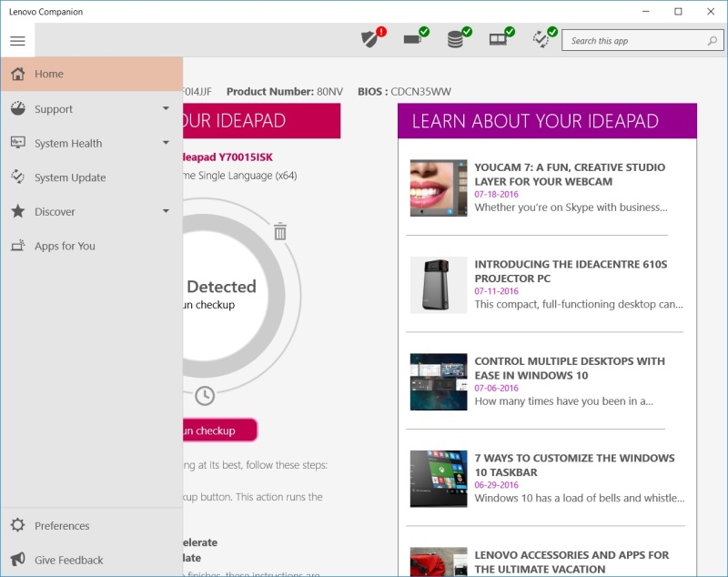
Task: Select Give Feedback in the sidebar
Action: coord(92,560)
